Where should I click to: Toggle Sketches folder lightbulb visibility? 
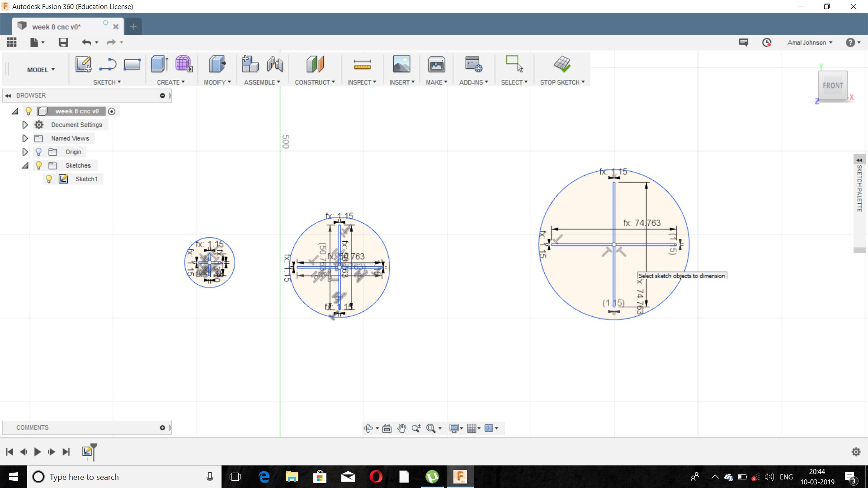(38, 165)
